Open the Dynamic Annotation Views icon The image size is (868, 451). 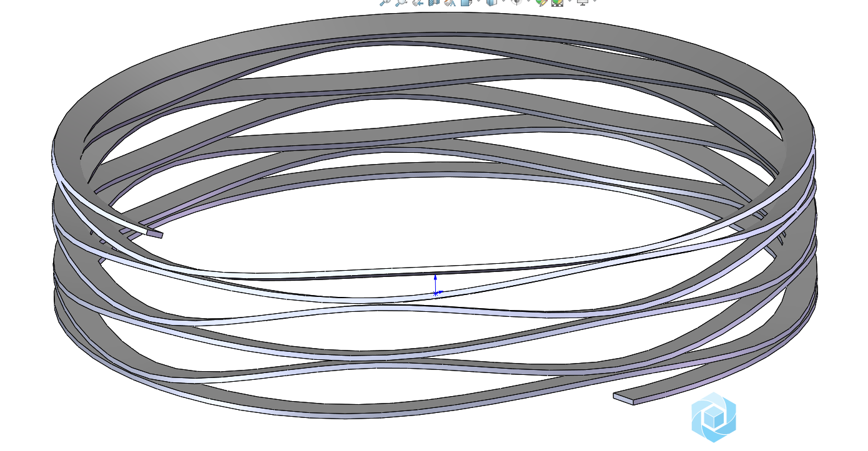click(x=450, y=2)
